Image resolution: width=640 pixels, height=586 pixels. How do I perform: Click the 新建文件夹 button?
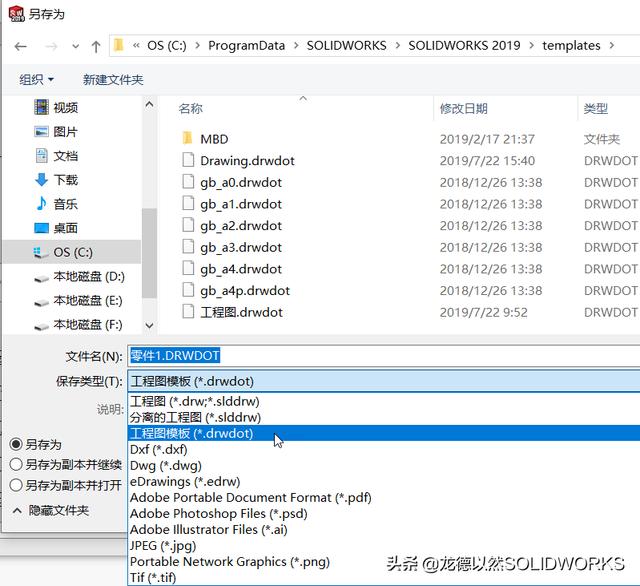coord(113,79)
